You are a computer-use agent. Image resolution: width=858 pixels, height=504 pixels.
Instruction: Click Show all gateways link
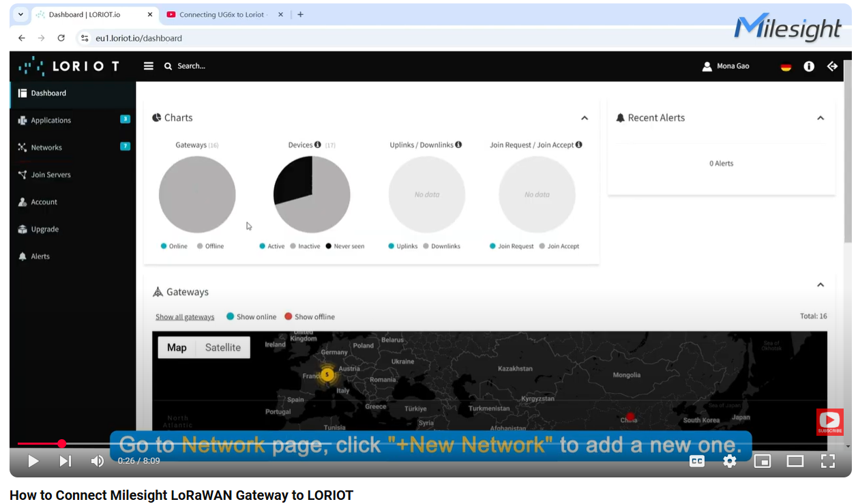coord(185,317)
